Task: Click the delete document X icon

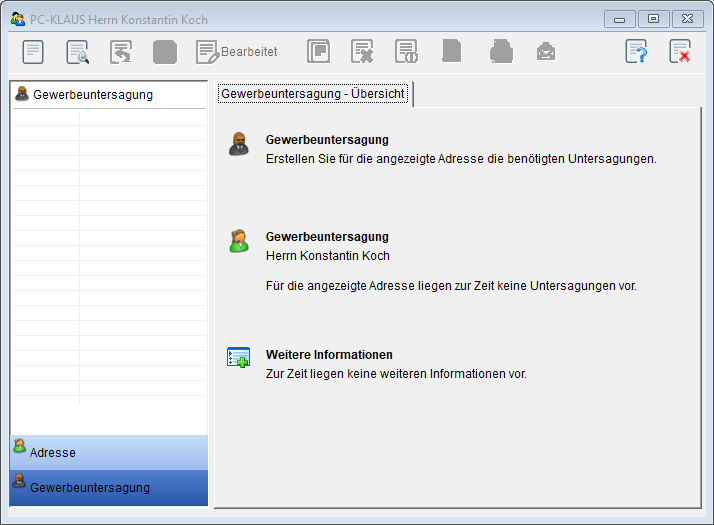Action: point(362,52)
